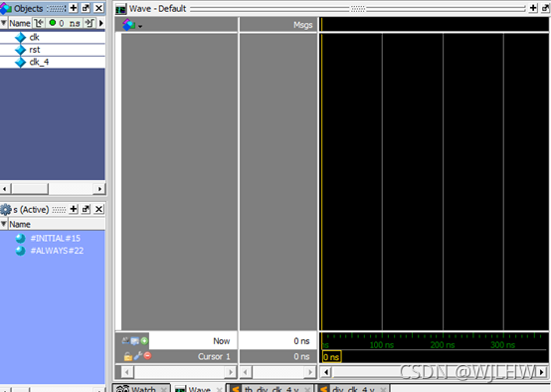
Task: Close the tb_div_clk_4.v tab
Action: 307,389
